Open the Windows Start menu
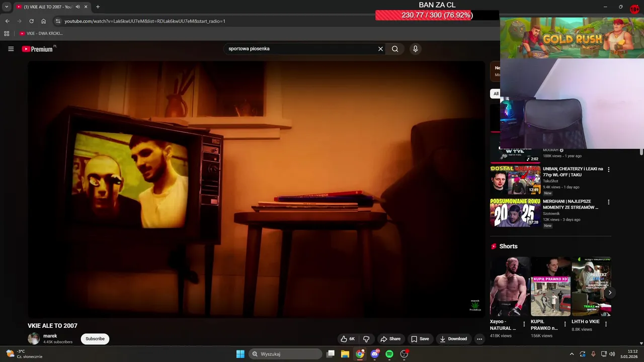The width and height of the screenshot is (644, 362). point(240,354)
